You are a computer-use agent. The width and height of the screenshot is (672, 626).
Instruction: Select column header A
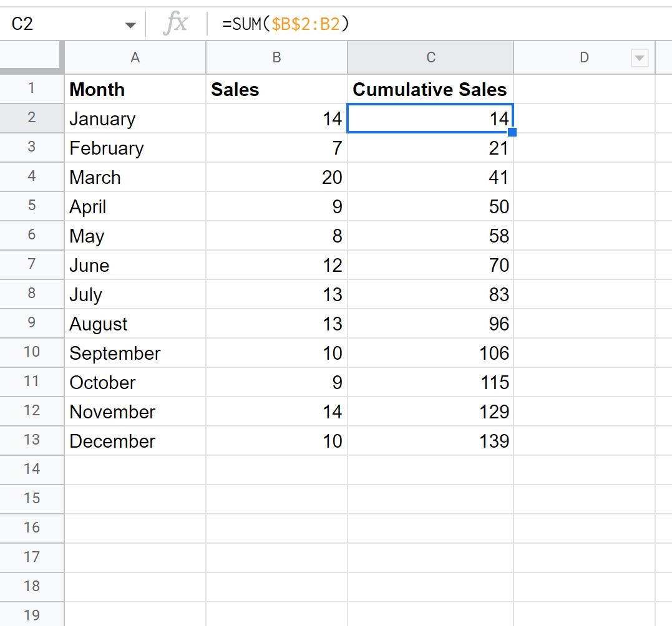(x=135, y=57)
